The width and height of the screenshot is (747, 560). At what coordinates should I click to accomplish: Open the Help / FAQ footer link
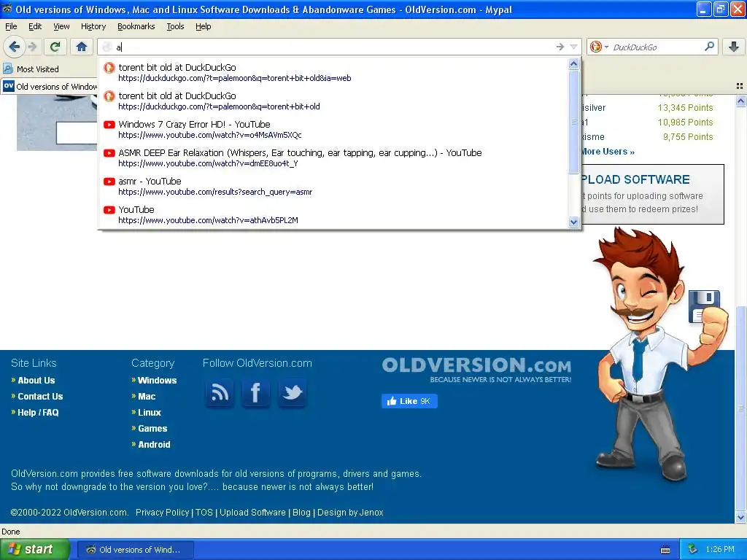38,413
